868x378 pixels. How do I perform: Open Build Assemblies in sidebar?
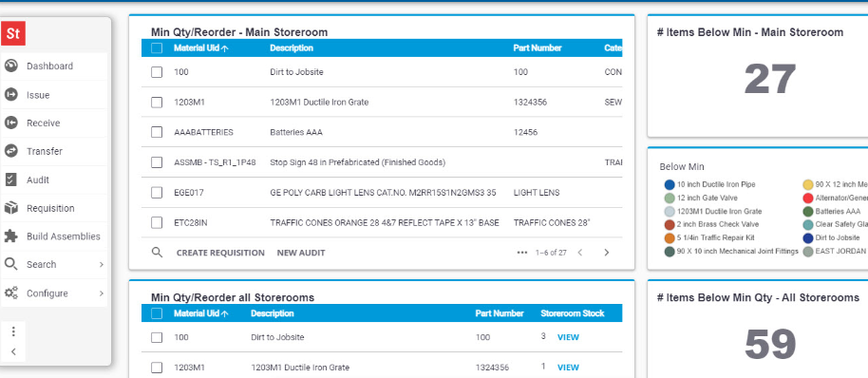click(64, 236)
